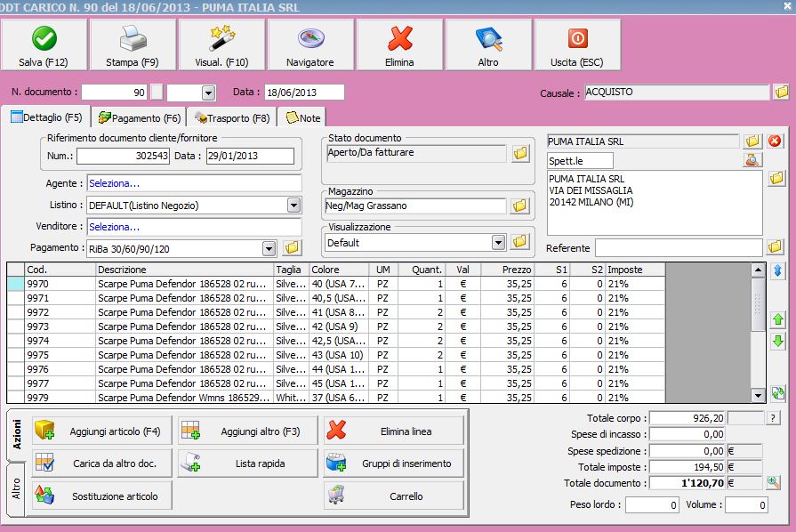Click the Venditore Seleziona... field
Image resolution: width=796 pixels, height=532 pixels.
tap(195, 227)
